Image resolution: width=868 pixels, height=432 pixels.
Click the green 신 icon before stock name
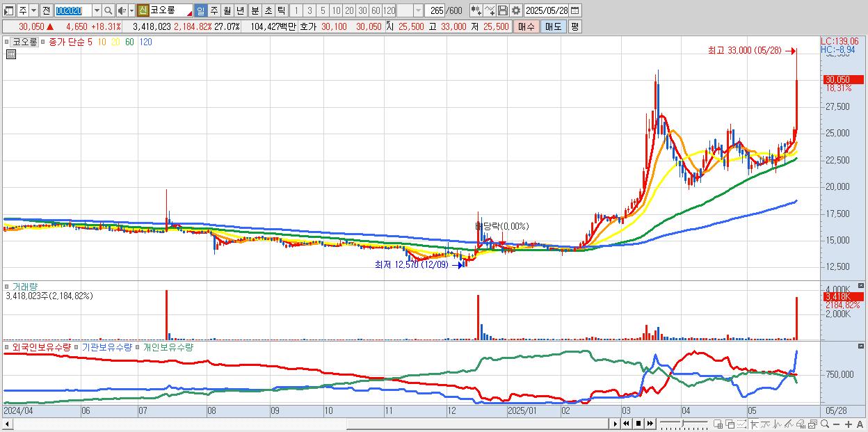click(x=143, y=10)
